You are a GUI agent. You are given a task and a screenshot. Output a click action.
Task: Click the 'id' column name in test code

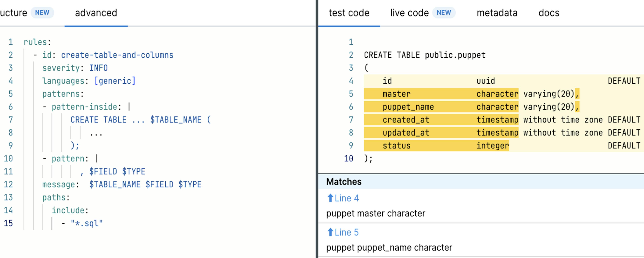[x=387, y=81]
